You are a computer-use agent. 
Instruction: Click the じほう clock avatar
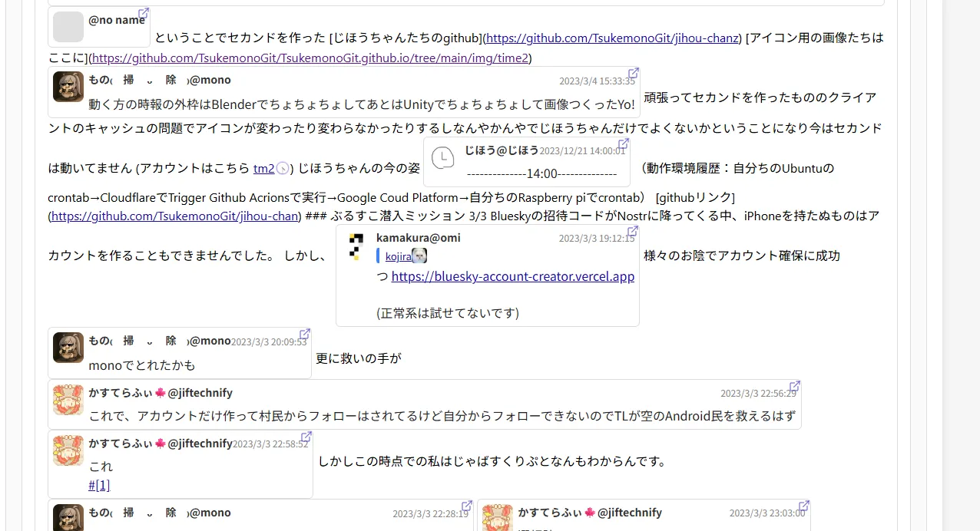point(442,158)
